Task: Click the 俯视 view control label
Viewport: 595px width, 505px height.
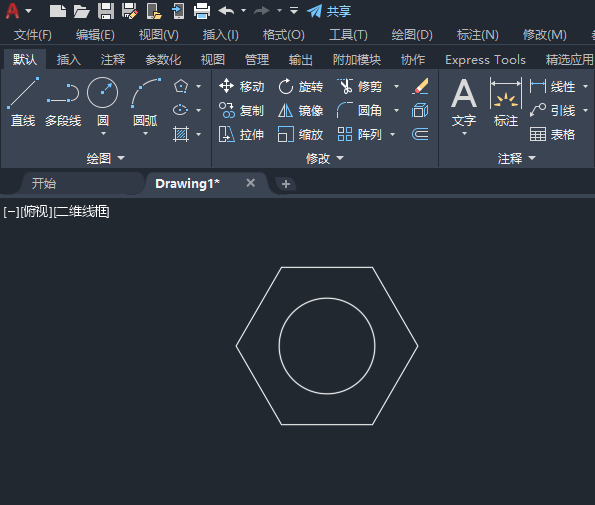Action: pyautogui.click(x=36, y=212)
